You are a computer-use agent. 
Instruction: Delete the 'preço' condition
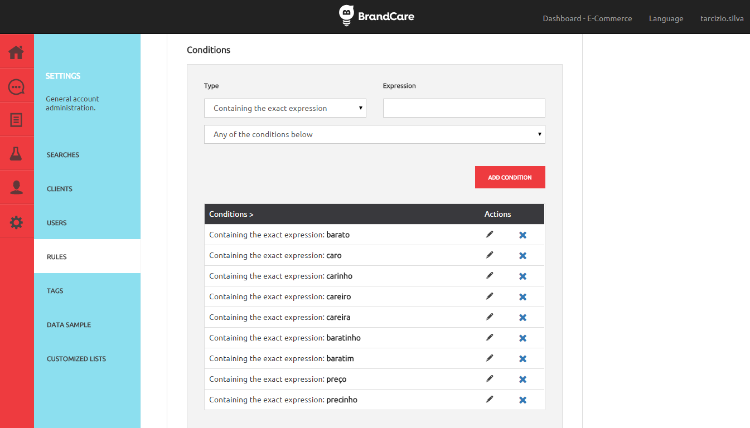click(523, 379)
